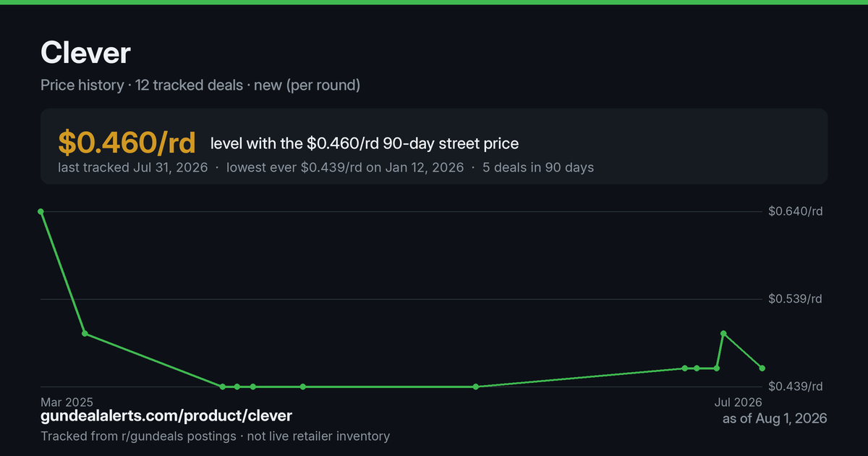Click the Mar 2025 date label

(x=67, y=402)
